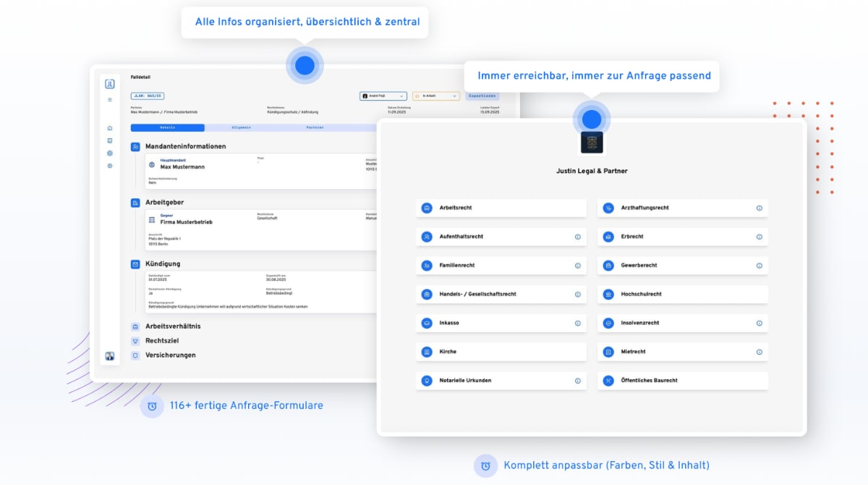Click the chat icon next to Inkasso
Image resolution: width=868 pixels, height=485 pixels.
pos(426,323)
